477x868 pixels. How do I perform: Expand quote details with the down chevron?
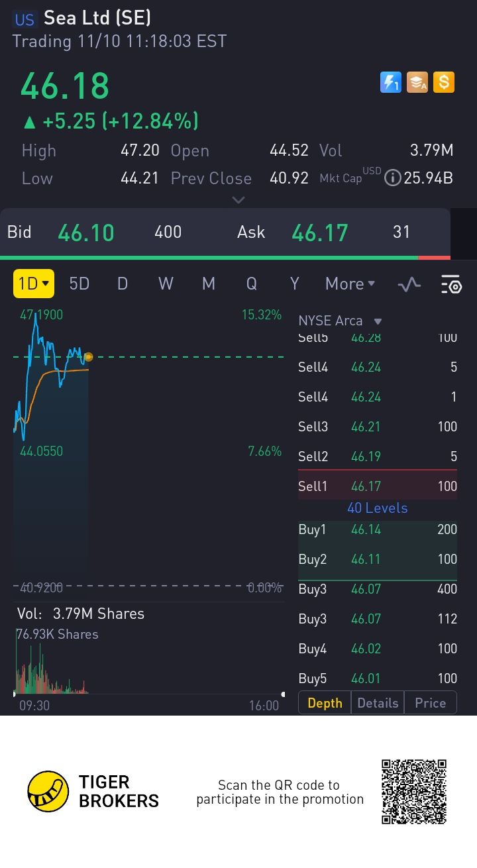click(238, 199)
